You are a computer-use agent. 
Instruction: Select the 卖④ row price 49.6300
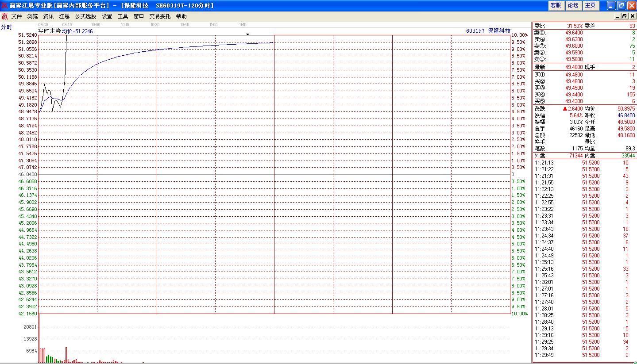[x=574, y=39]
